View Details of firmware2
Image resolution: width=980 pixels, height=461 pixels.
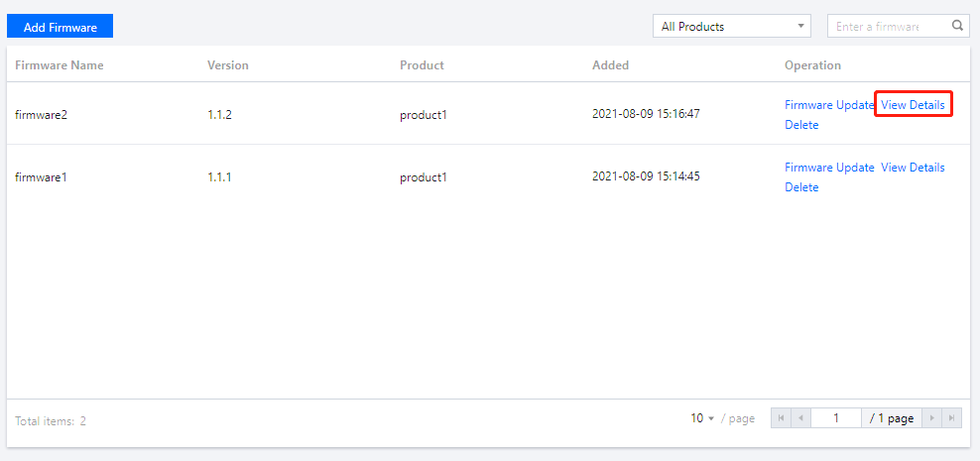[913, 105]
